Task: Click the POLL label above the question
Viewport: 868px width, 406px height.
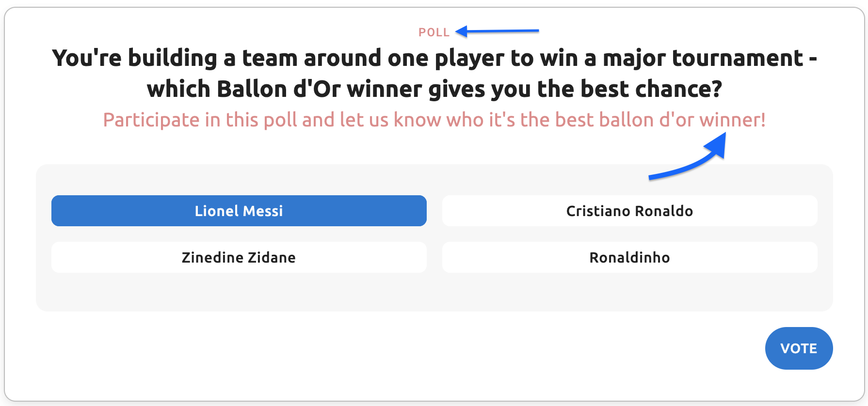Action: [434, 32]
